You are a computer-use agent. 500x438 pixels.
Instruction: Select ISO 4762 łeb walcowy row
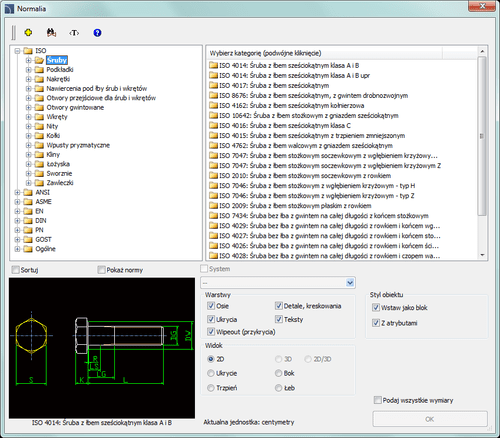coord(301,145)
